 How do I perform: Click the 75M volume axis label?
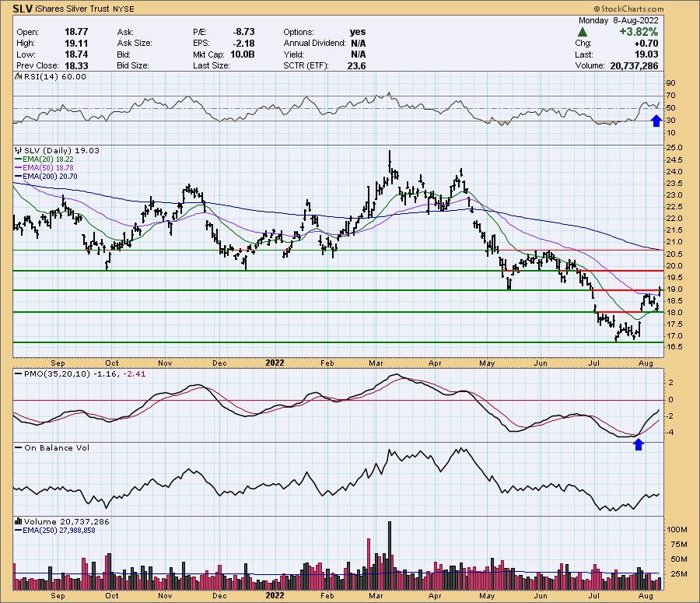pos(677,545)
